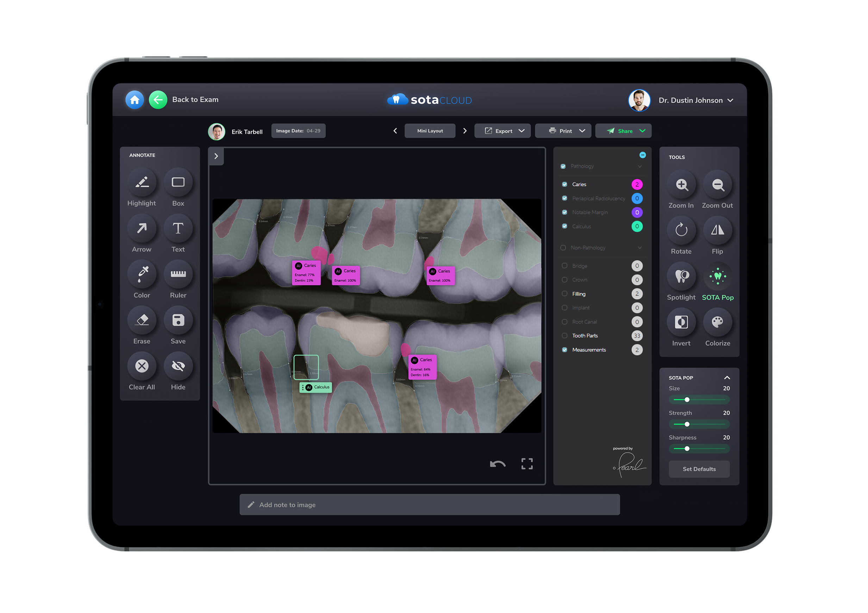Screen dimensions: 868x613
Task: Open the Ruler measurement tool
Action: click(x=178, y=274)
